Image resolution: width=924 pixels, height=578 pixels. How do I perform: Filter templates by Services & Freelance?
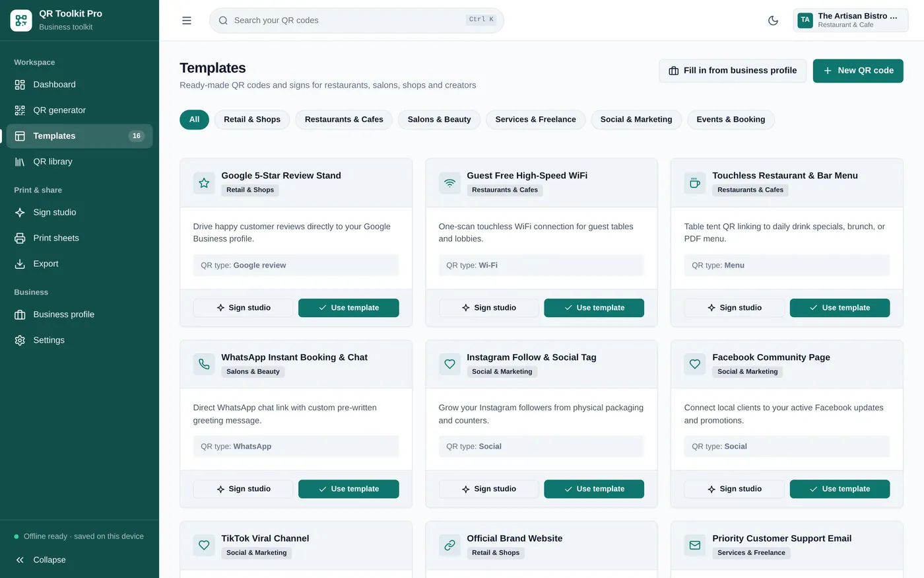(x=535, y=120)
